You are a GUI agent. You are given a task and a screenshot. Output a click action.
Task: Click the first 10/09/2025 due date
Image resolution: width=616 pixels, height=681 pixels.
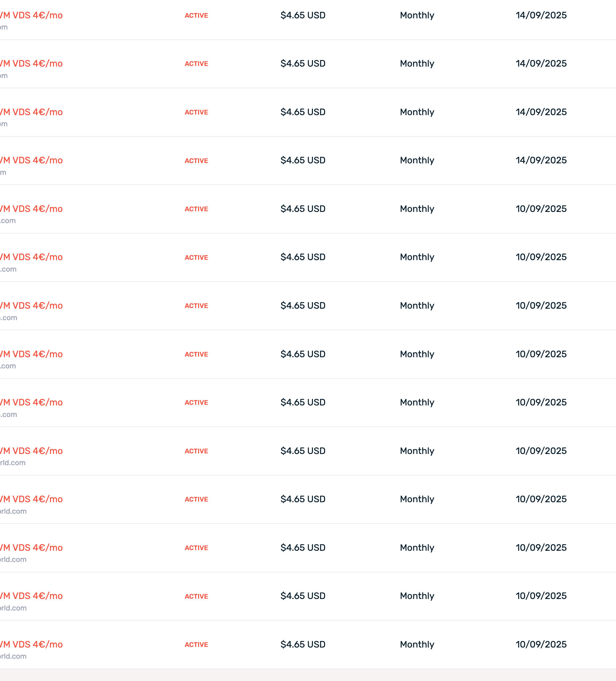tap(541, 209)
